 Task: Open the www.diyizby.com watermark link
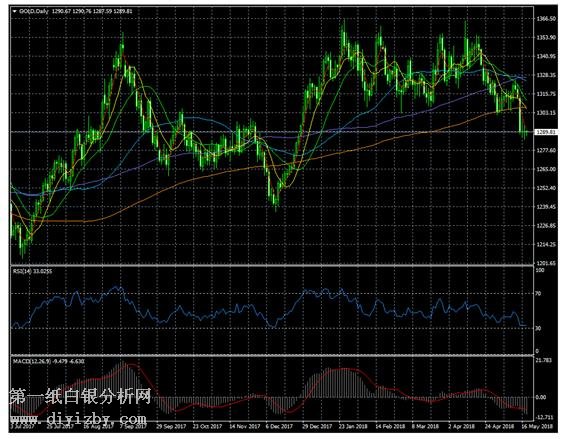pos(79,419)
